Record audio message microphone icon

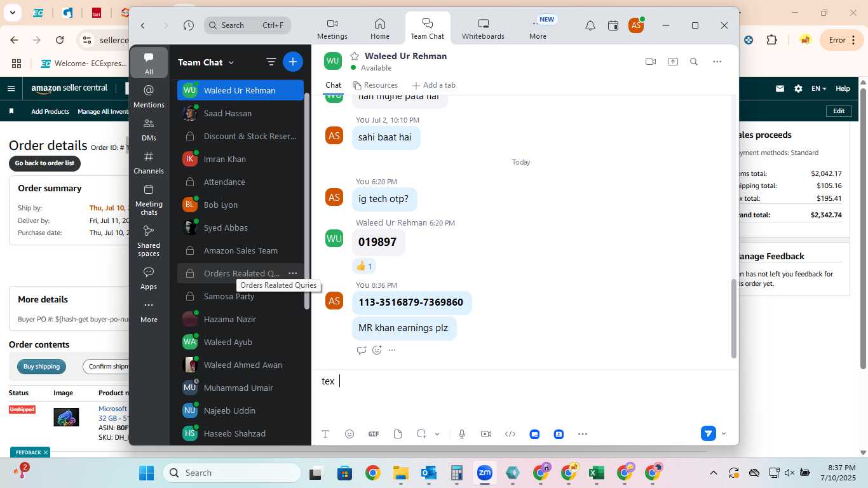tap(462, 434)
